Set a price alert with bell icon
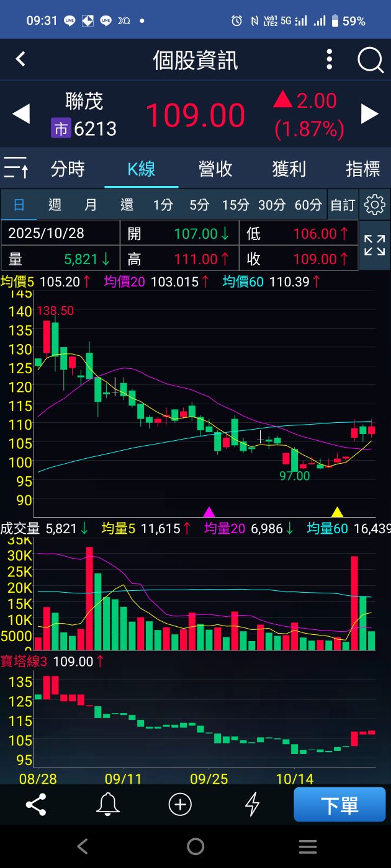 108,805
